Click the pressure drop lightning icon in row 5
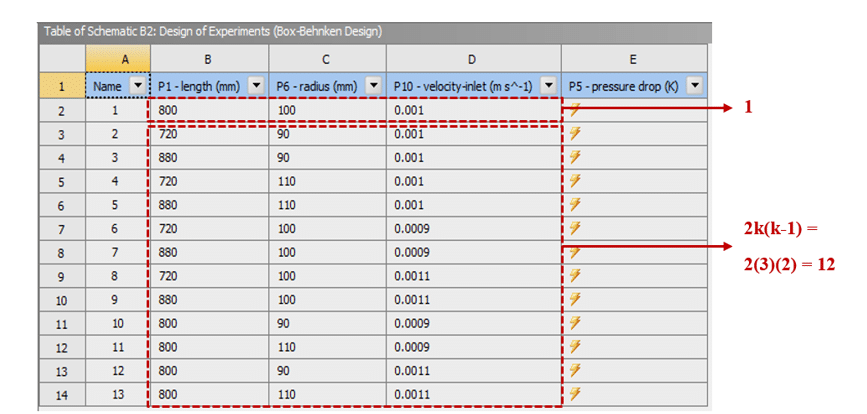Image resolution: width=867 pixels, height=414 pixels. (x=574, y=181)
